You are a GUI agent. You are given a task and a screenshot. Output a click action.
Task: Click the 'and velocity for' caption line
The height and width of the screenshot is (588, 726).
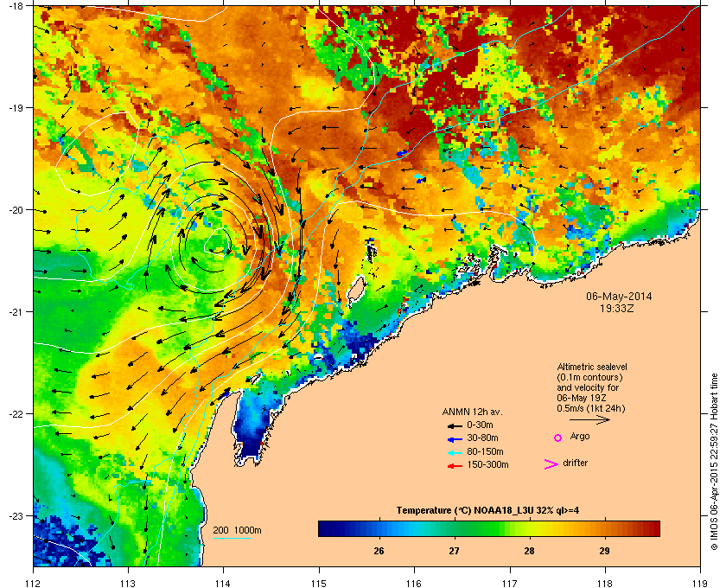tap(588, 387)
